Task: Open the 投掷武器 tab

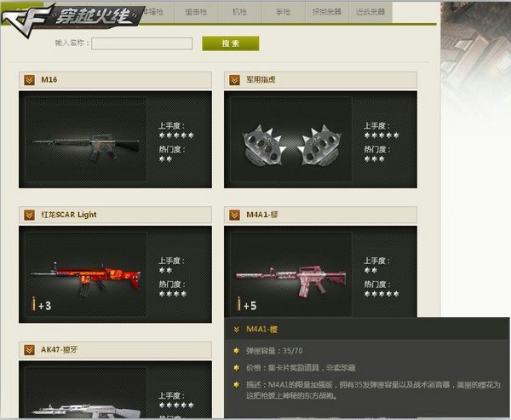Action: 327,12
